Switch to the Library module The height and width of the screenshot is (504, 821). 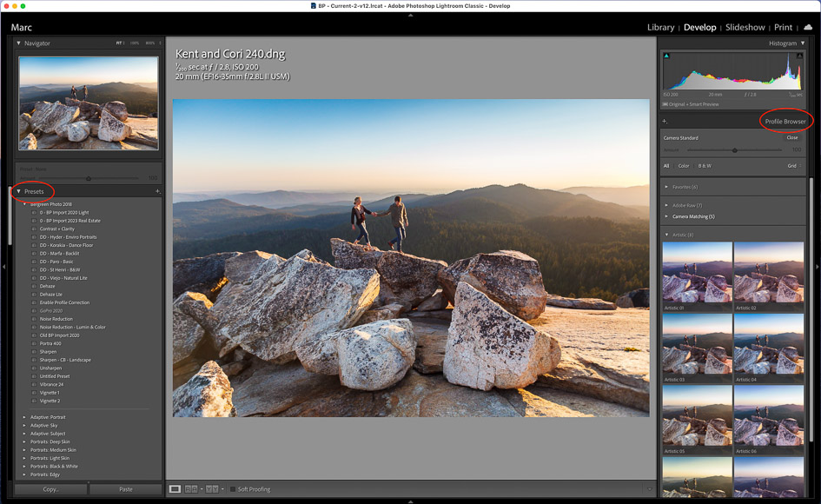660,27
